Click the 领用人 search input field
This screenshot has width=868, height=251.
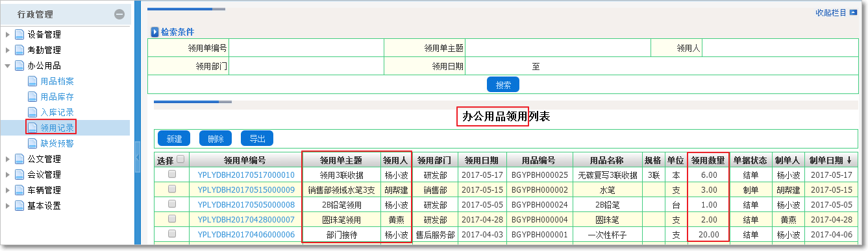tap(780, 48)
